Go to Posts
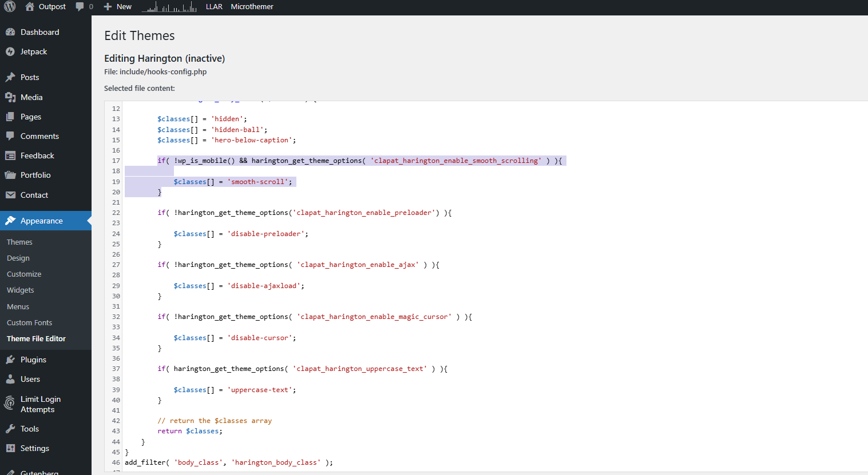Viewport: 868px width, 475px height. (x=30, y=77)
